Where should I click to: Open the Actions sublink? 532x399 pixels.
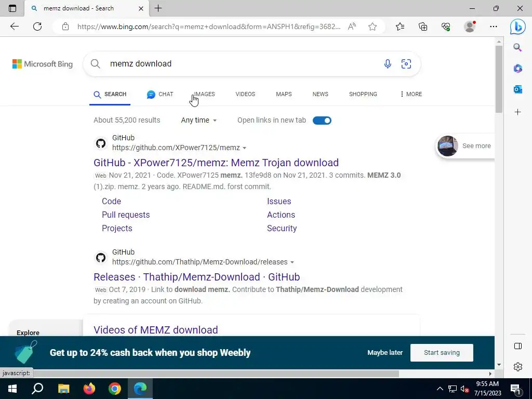click(281, 215)
